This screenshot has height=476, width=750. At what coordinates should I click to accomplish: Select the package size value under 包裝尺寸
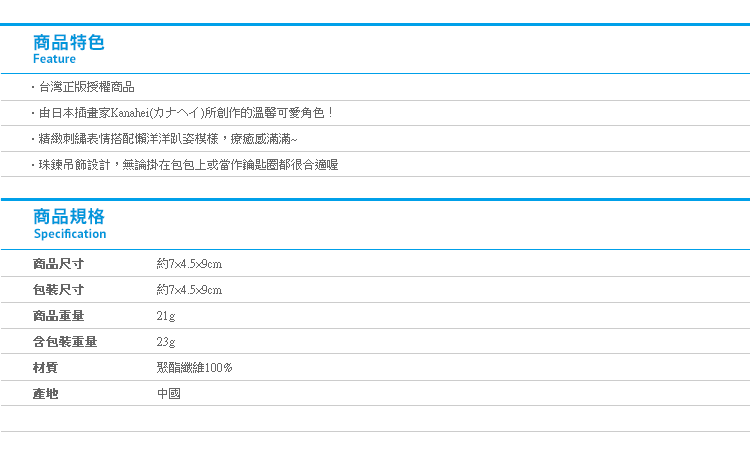(189, 289)
